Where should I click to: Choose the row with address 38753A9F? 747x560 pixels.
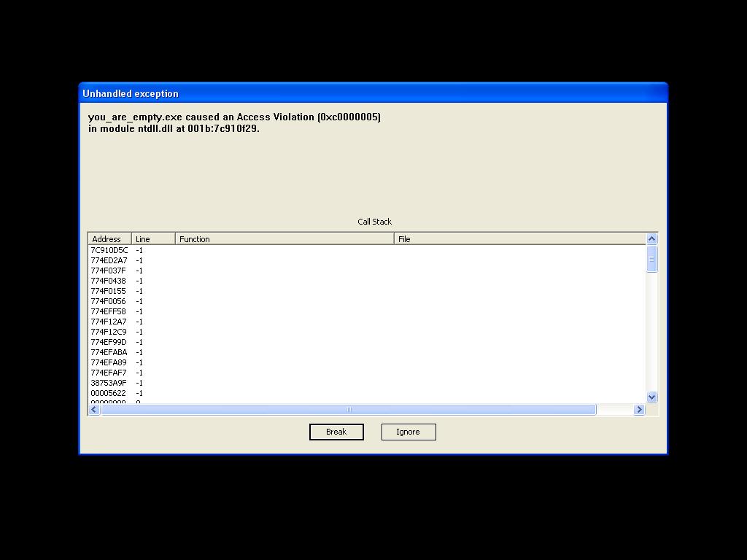(x=109, y=383)
